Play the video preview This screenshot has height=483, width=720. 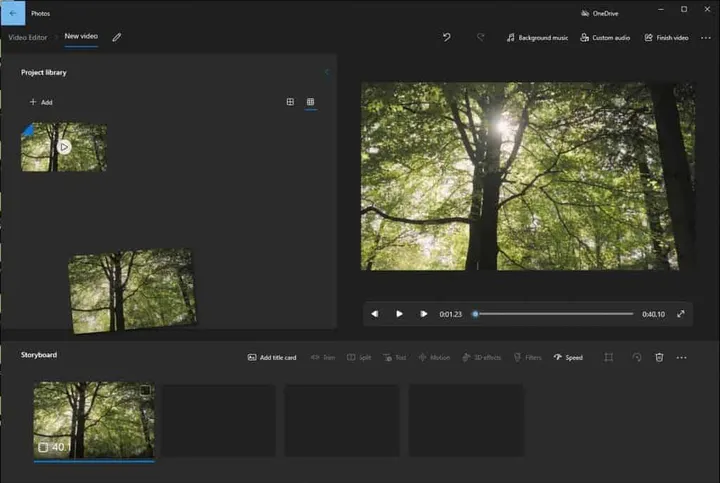[399, 314]
